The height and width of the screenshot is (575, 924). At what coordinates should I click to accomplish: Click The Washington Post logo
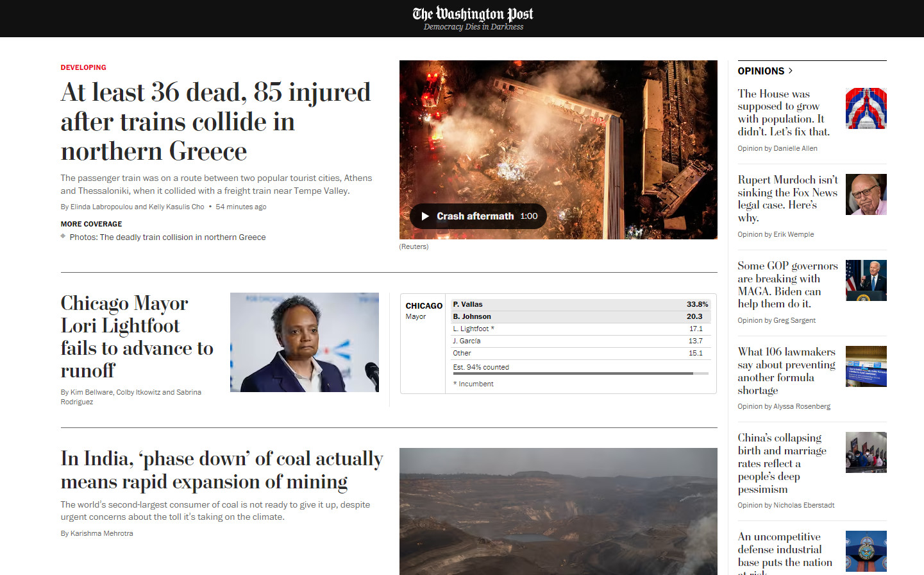click(x=473, y=14)
